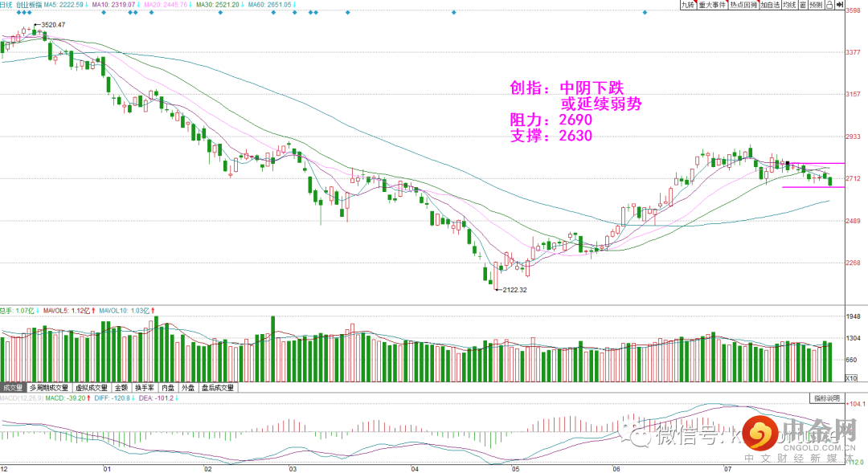This screenshot has height=473, width=868.
Task: Toggle the 均线 moving average button
Action: point(789,5)
